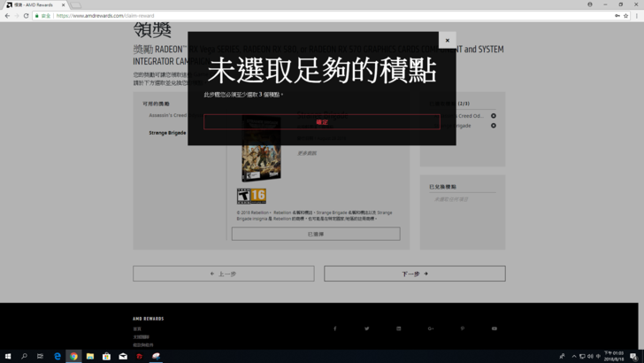644x363 pixels.
Task: Open the network icon in the system tray
Action: (582, 357)
